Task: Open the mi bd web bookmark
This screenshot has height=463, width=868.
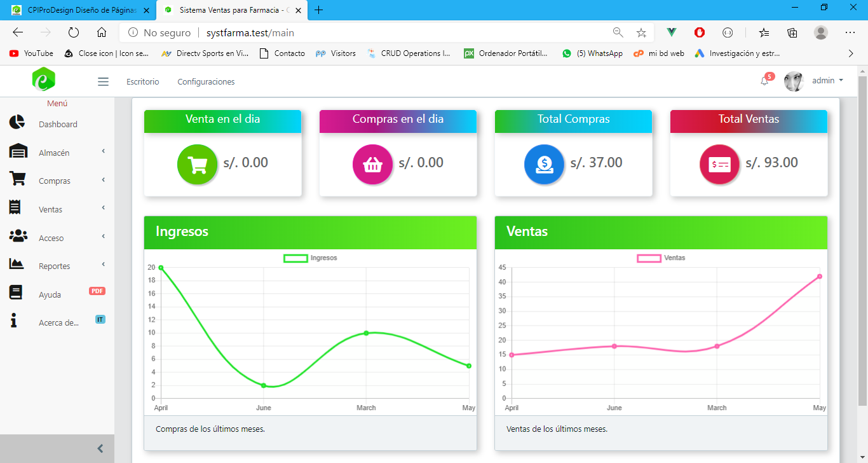Action: tap(659, 53)
